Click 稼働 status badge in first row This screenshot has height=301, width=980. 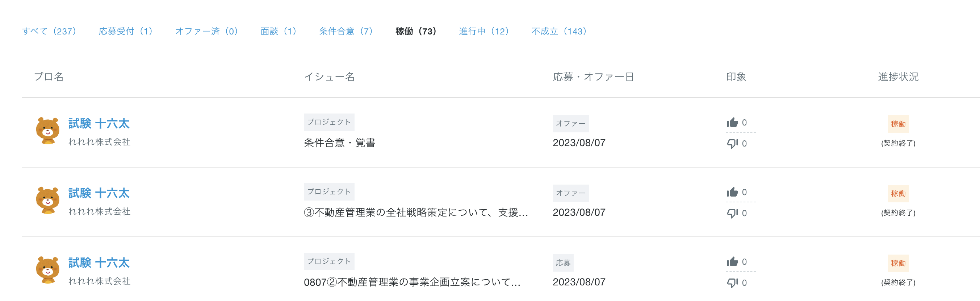(898, 124)
